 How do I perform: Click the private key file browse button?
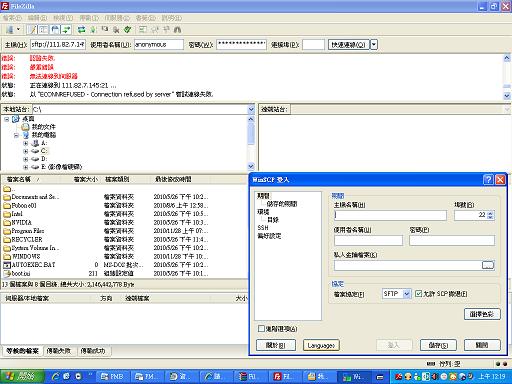pos(488,265)
